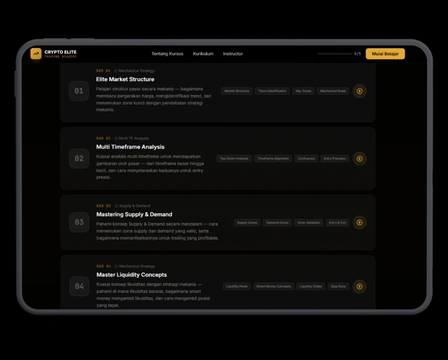Select the Liquidity Pools tag

(x=237, y=286)
